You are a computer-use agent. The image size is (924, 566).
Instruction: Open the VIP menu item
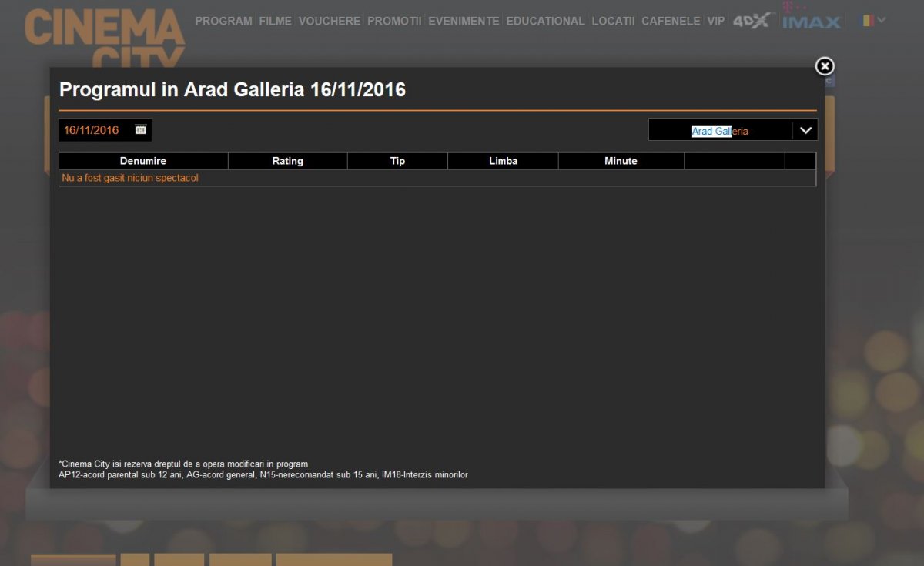pos(716,21)
